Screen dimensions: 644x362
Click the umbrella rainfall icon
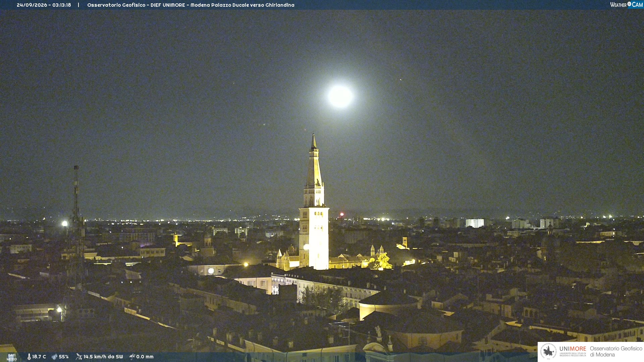click(132, 357)
